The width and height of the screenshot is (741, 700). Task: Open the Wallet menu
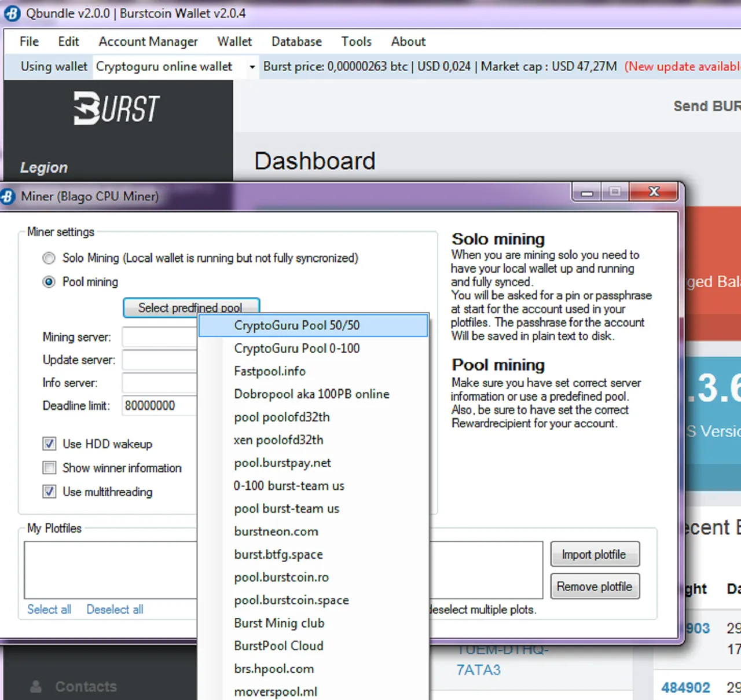[234, 42]
